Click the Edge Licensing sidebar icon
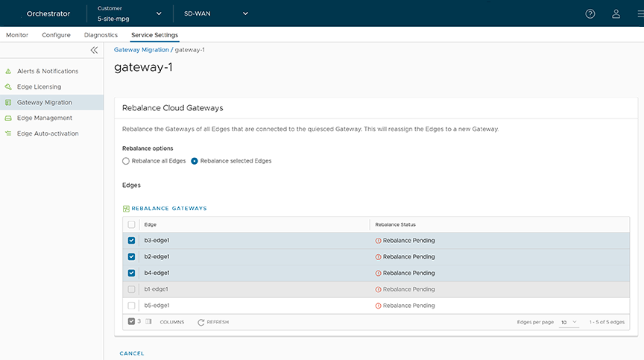The image size is (644, 360). click(x=9, y=87)
